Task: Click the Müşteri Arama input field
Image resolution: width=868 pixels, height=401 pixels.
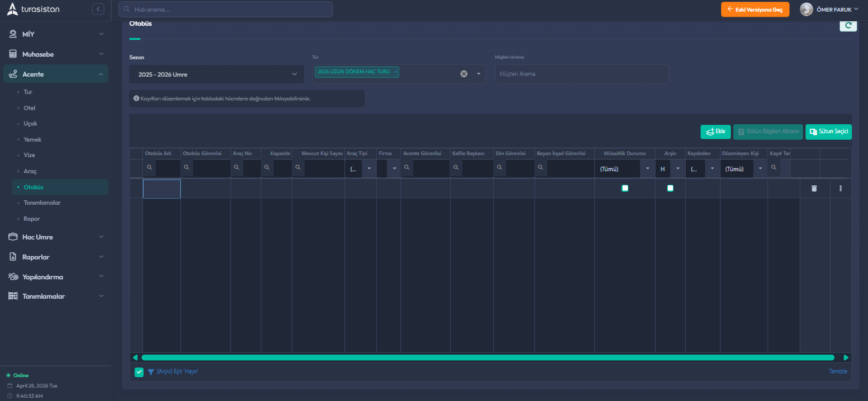Action: point(582,74)
